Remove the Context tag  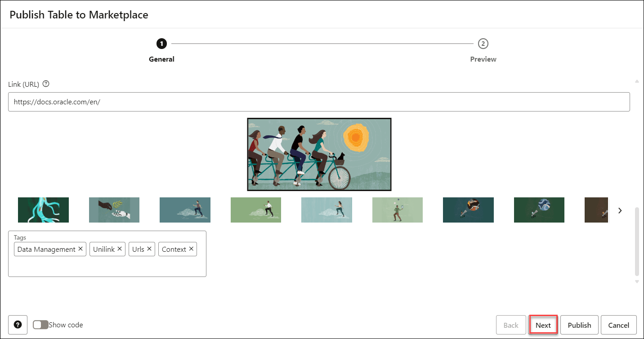point(191,249)
